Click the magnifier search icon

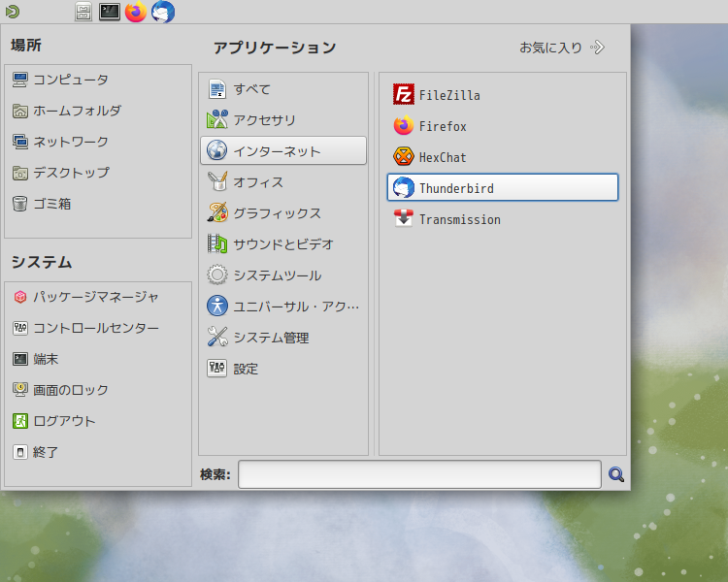(616, 474)
